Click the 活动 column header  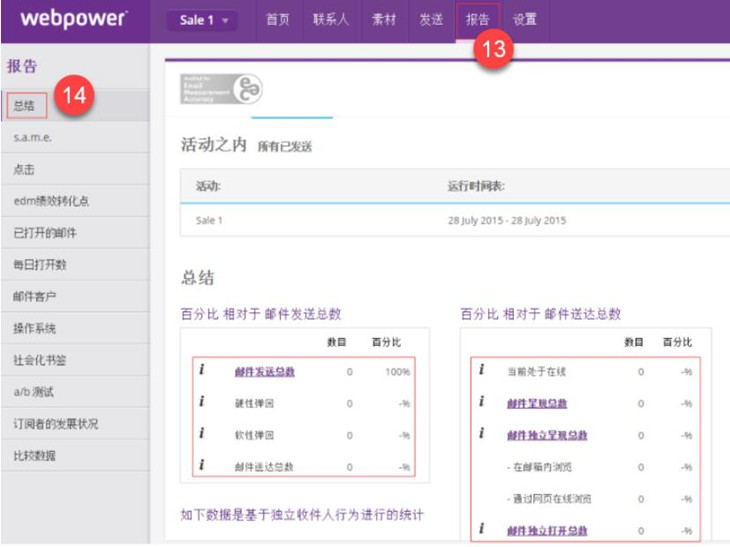click(x=208, y=186)
